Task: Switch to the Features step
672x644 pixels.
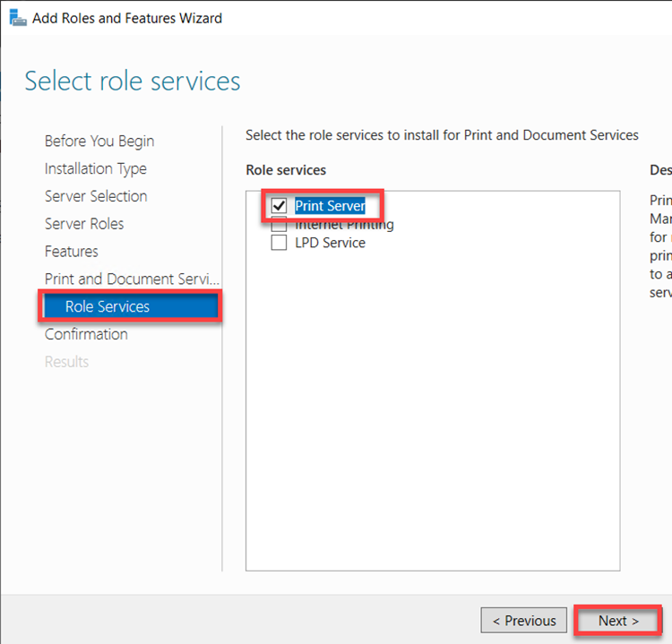Action: (72, 252)
